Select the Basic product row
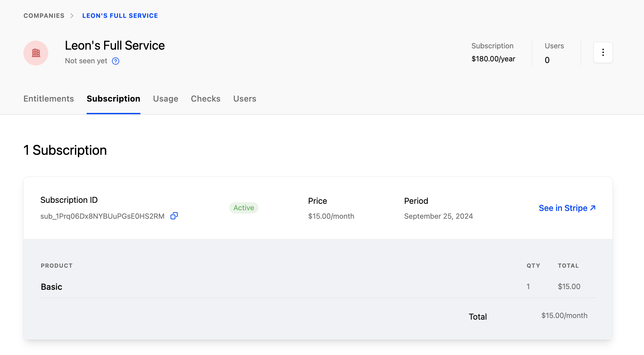644x355 pixels. tap(52, 287)
